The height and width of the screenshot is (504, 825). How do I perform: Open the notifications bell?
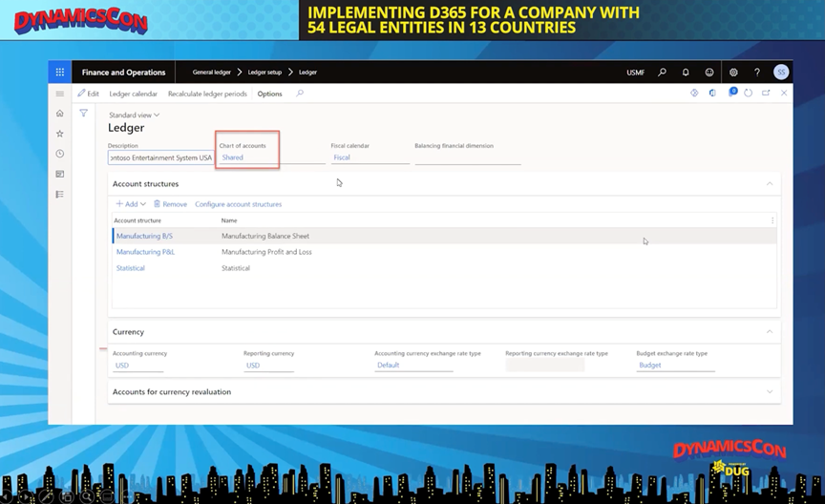click(686, 73)
